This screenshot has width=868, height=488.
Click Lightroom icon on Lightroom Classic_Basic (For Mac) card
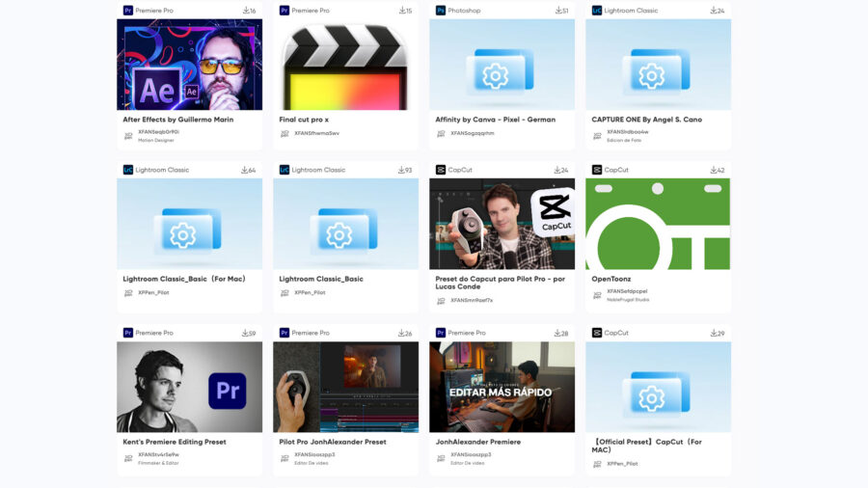click(128, 170)
